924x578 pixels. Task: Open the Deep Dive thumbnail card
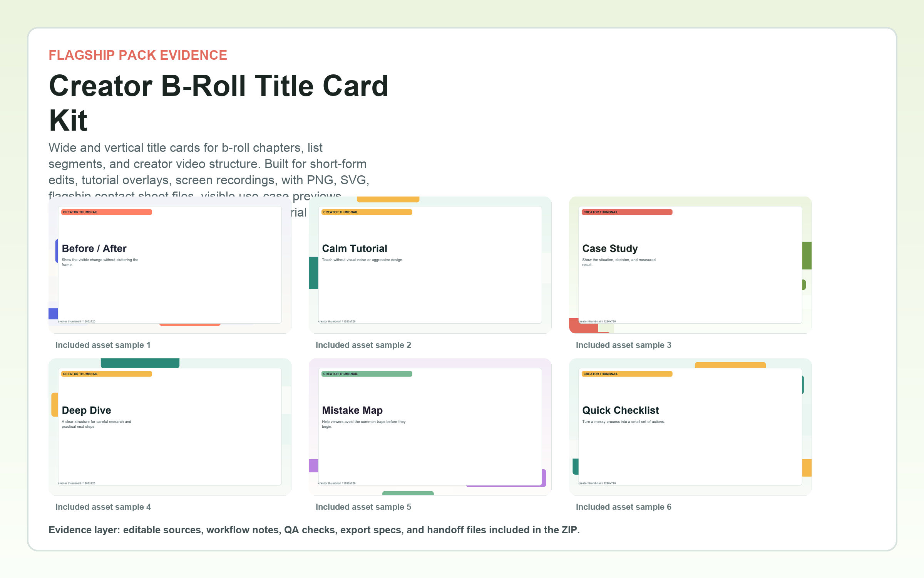[x=170, y=427]
